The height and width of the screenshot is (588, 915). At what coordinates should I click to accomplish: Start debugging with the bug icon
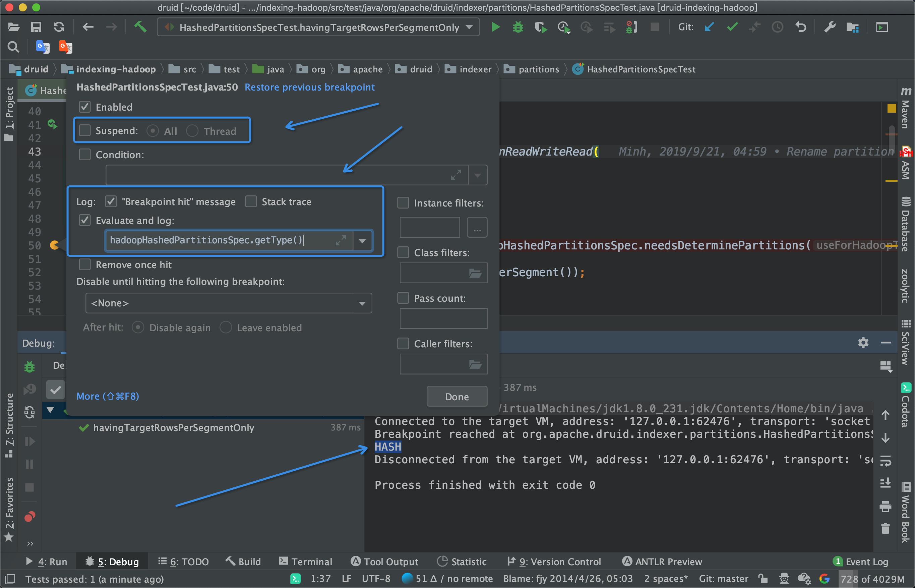tap(517, 27)
